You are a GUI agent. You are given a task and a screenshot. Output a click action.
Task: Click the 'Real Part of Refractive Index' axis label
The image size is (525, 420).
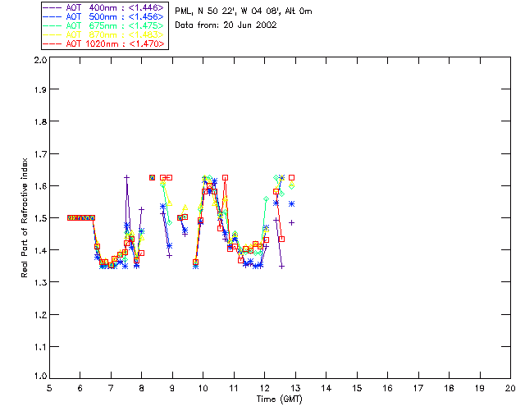25,217
